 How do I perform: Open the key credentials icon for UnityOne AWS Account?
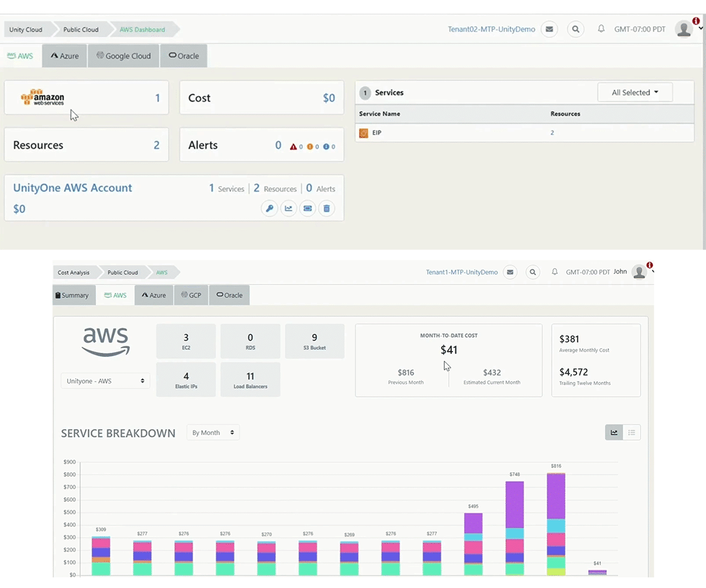pos(269,208)
